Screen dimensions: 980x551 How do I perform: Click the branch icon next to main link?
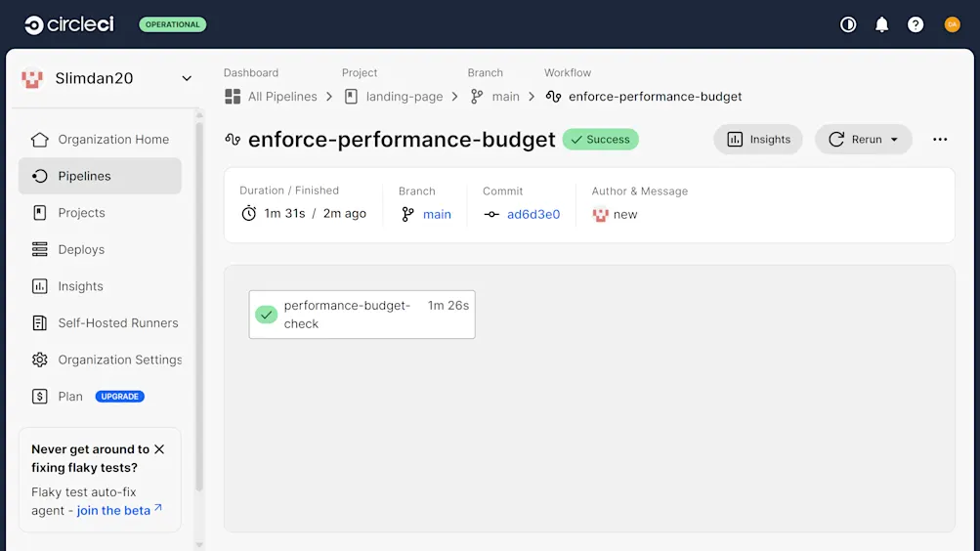[407, 214]
